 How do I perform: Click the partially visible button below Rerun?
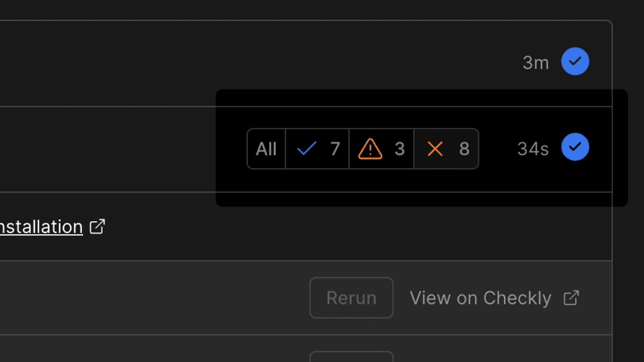tap(351, 356)
